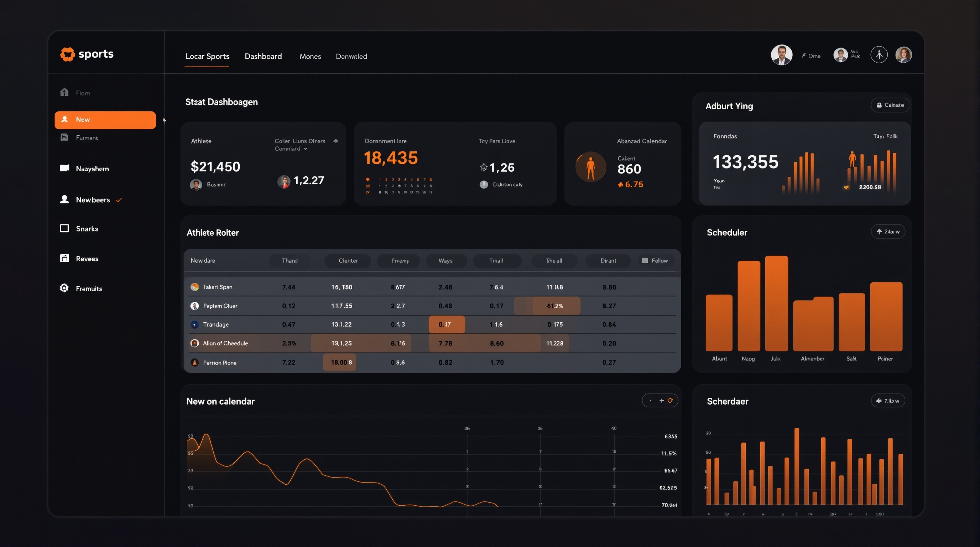Click the star icon next to 1,26

(x=484, y=167)
